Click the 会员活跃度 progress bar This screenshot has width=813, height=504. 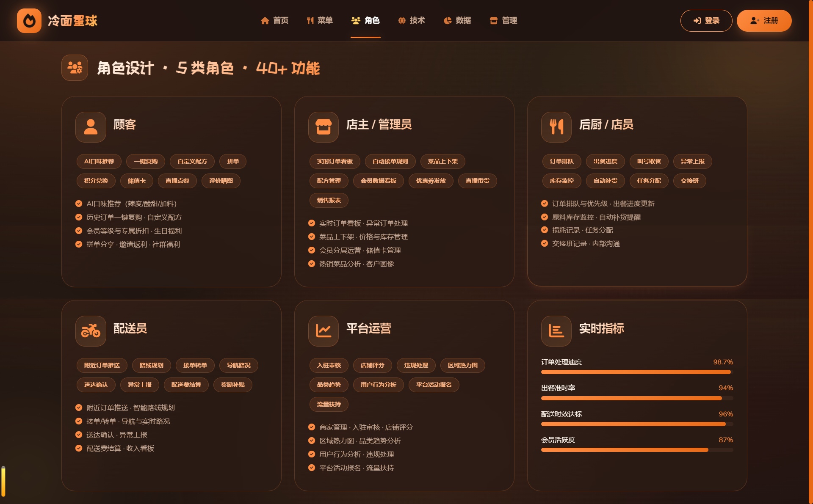[x=637, y=450]
